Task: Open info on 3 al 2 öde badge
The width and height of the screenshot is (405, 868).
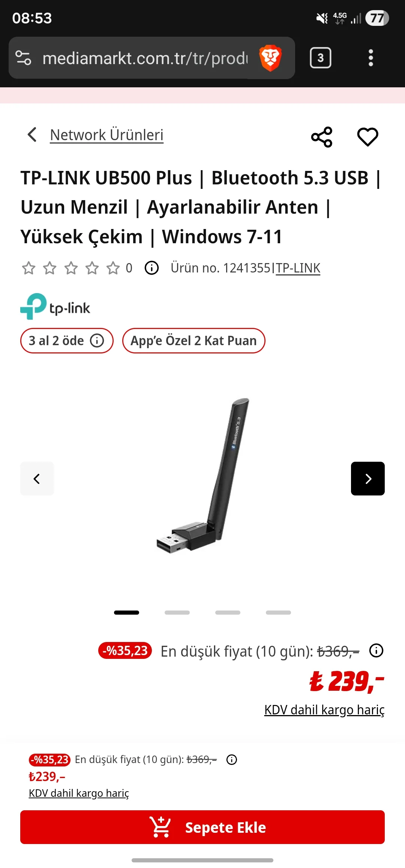Action: pos(97,341)
